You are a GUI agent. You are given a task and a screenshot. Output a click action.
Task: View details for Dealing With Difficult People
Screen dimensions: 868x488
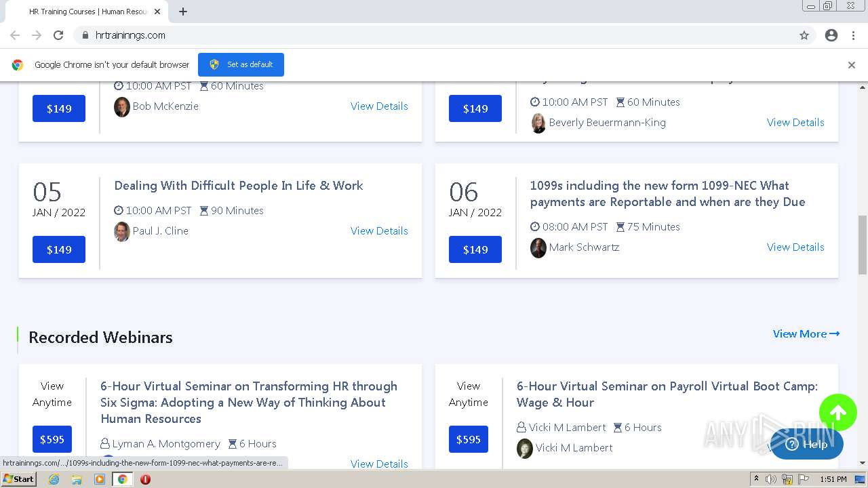[379, 231]
